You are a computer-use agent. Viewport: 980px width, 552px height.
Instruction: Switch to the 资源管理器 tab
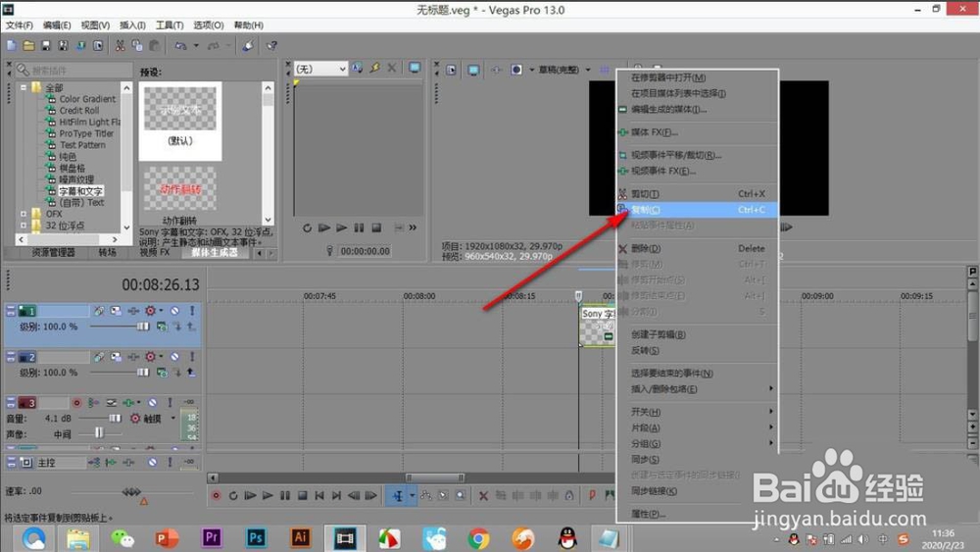pyautogui.click(x=53, y=253)
